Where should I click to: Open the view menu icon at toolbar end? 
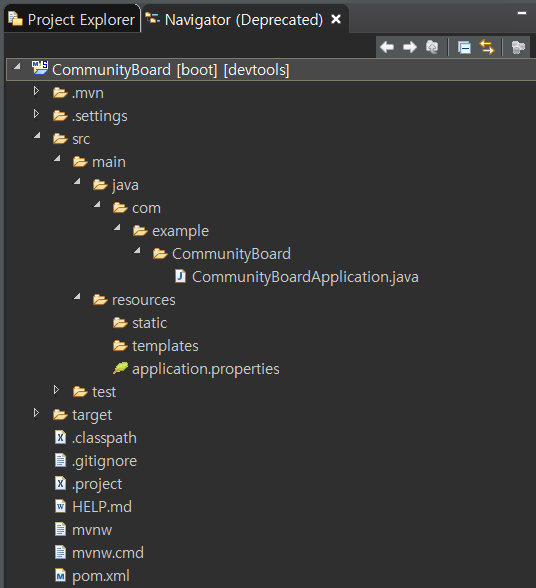[x=518, y=47]
